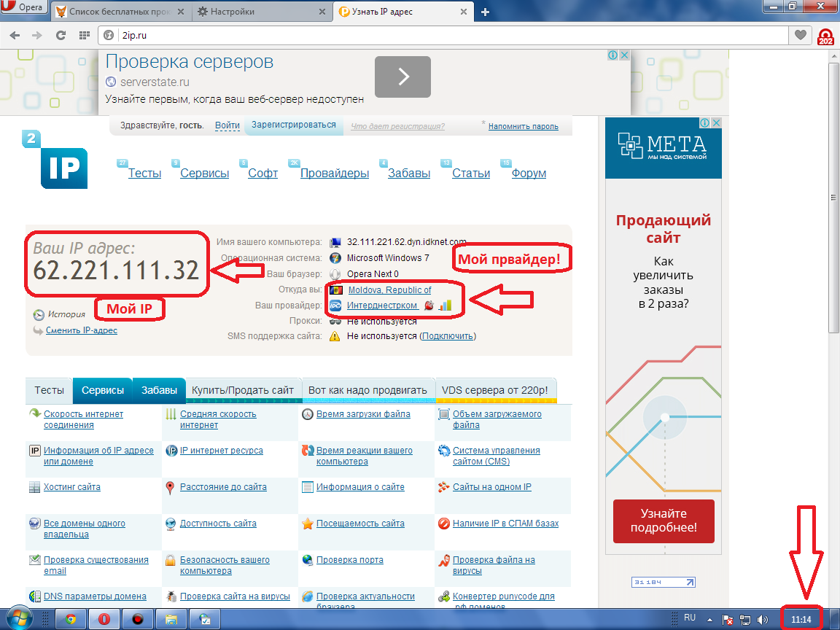Open the Speed Dial grid icon
This screenshot has height=630, width=840.
(84, 35)
